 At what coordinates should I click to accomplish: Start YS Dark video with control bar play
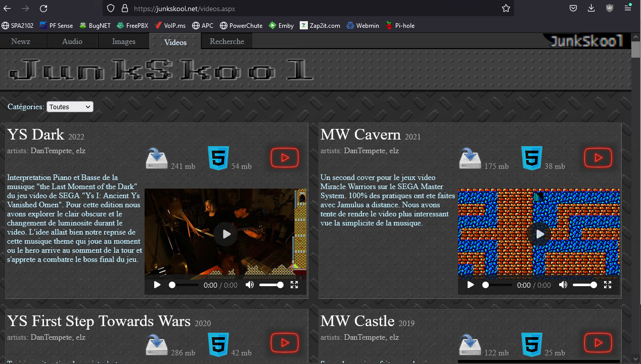coord(157,285)
